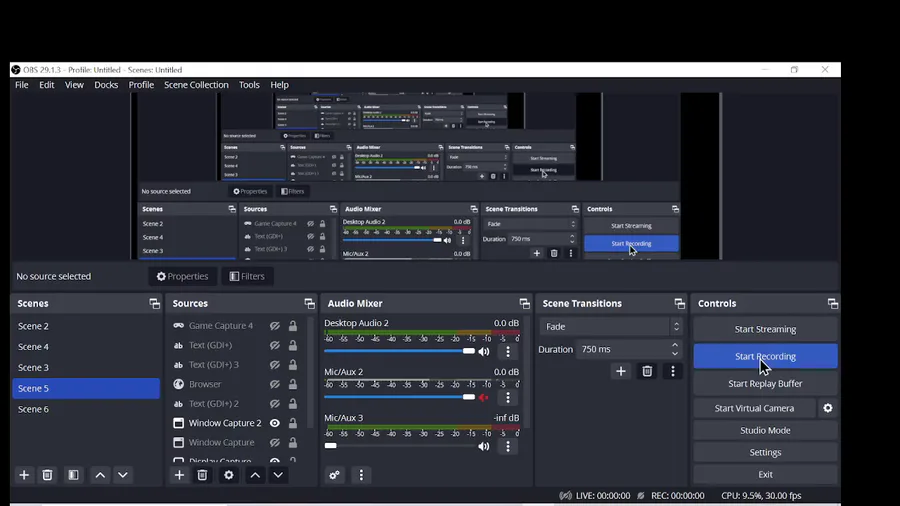Unlock the Browser source
The image size is (900, 506).
(293, 384)
